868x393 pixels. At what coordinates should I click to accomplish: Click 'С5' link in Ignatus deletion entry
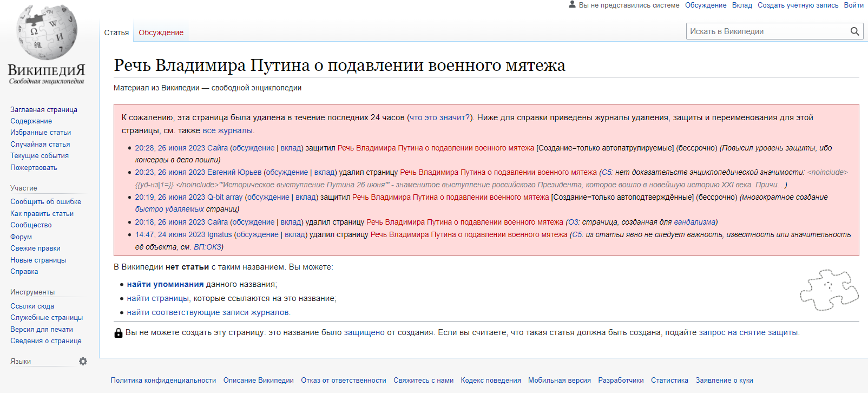(x=577, y=234)
